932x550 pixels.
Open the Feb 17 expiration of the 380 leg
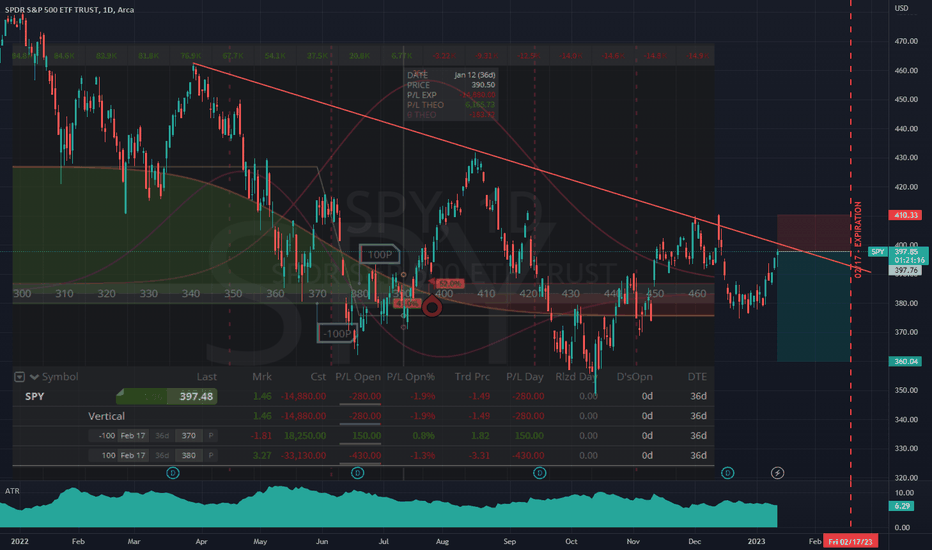pyautogui.click(x=133, y=455)
